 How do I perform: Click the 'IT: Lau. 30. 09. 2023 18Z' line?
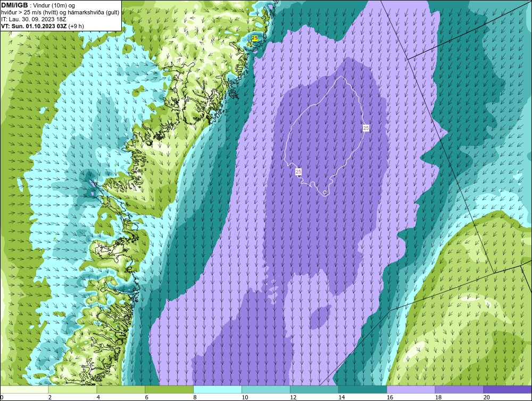[x=34, y=19]
